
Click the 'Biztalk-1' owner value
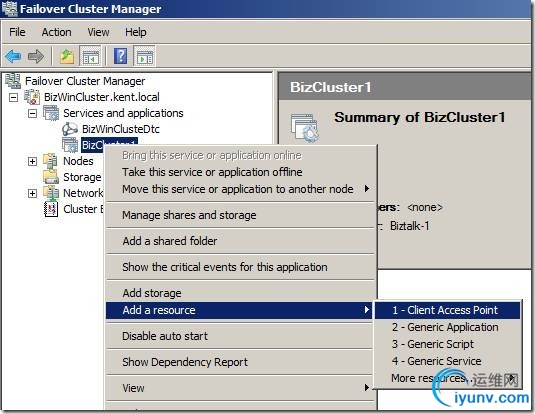coord(409,226)
